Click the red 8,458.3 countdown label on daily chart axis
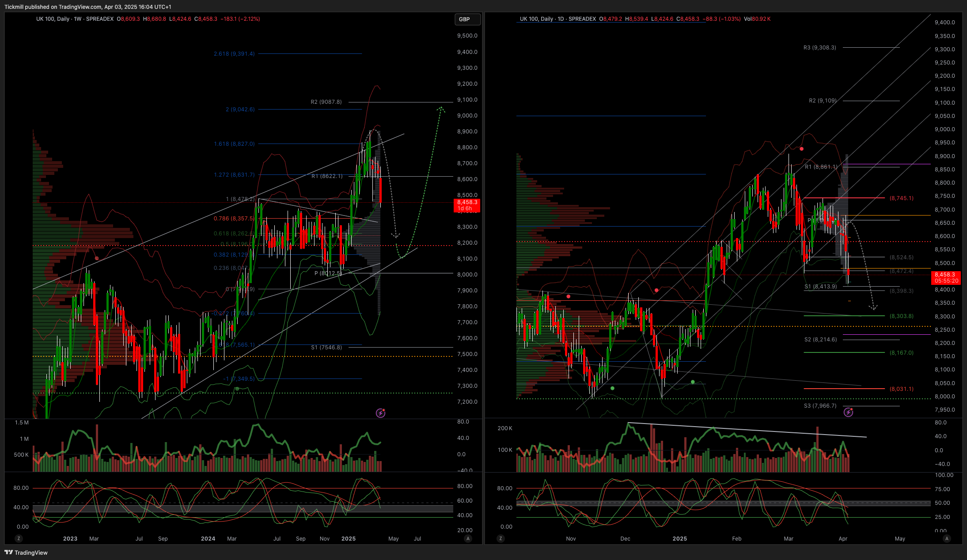967x560 pixels. click(x=946, y=278)
